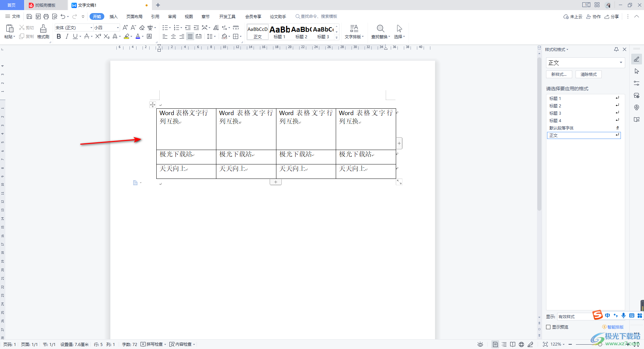This screenshot has height=349, width=644.
Task: Click the sort icon in ribbon
Action: click(x=216, y=28)
